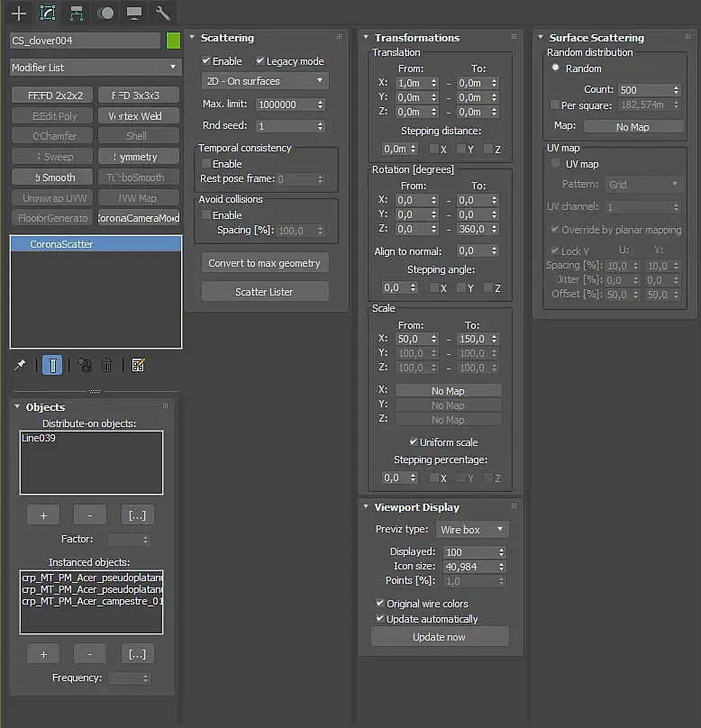The image size is (701, 728).
Task: Add distribute-on object with plus button
Action: tap(43, 515)
